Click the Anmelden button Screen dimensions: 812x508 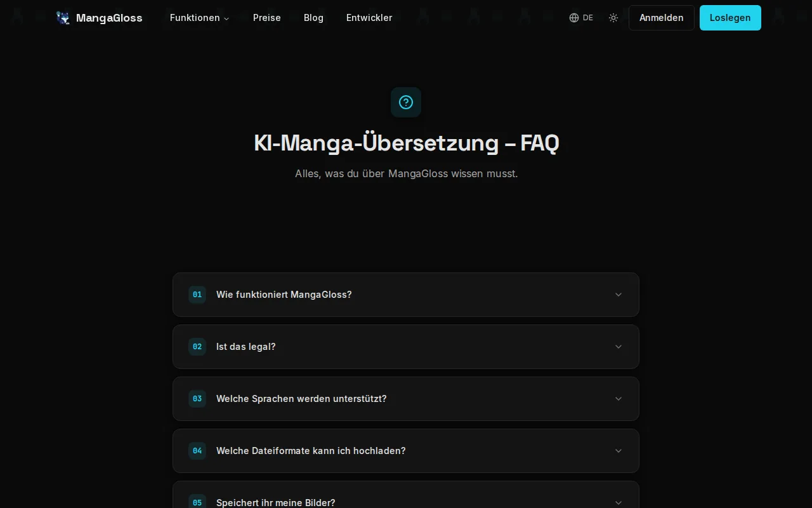point(662,18)
